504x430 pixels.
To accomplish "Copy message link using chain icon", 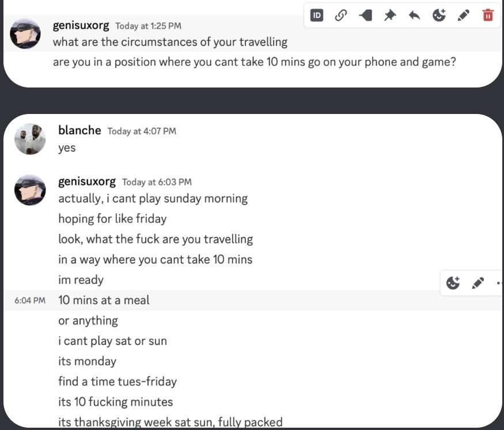I will point(341,16).
